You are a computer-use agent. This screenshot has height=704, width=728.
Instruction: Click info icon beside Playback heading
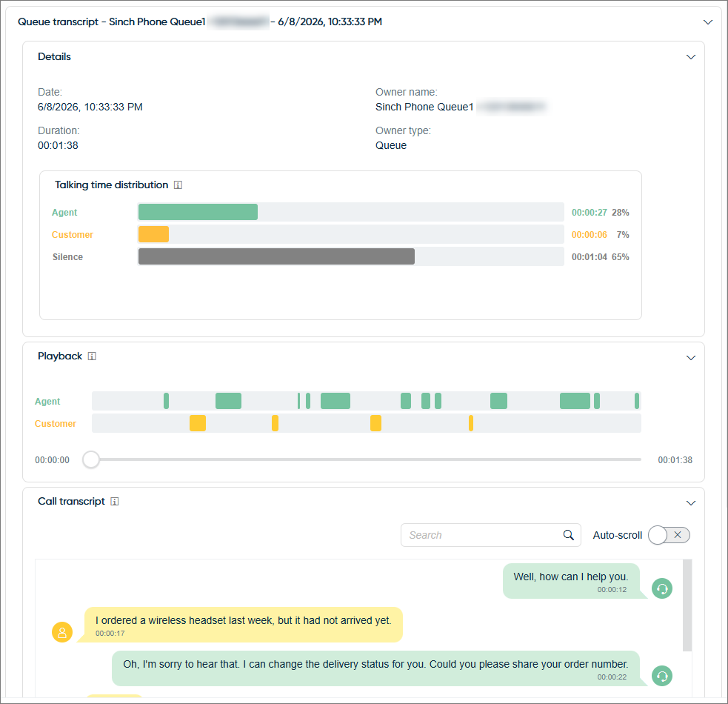(92, 356)
